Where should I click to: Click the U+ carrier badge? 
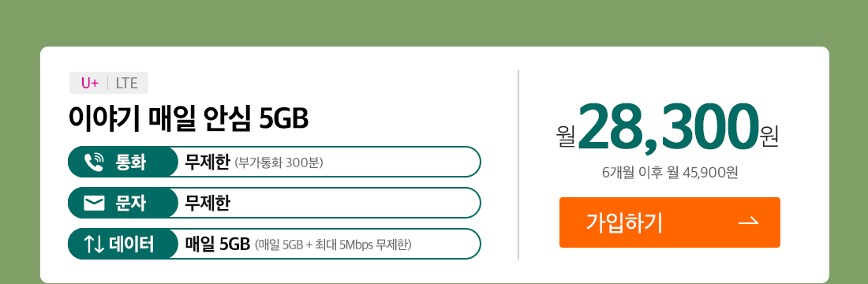89,83
